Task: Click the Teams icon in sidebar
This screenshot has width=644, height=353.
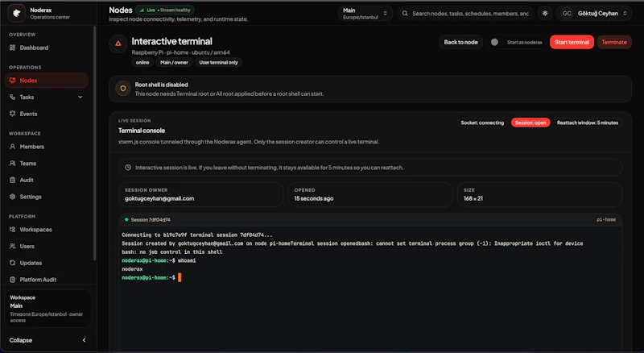Action: [x=12, y=164]
